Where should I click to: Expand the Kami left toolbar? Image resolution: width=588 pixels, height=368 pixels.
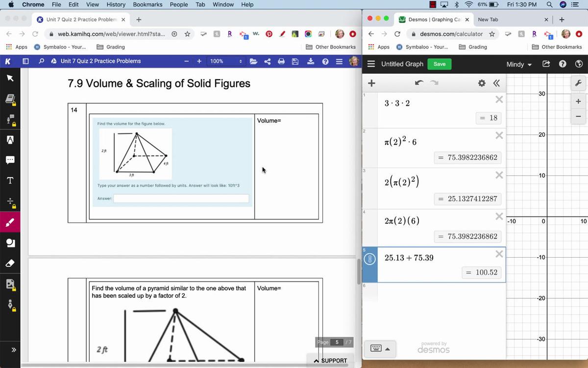coord(13,350)
